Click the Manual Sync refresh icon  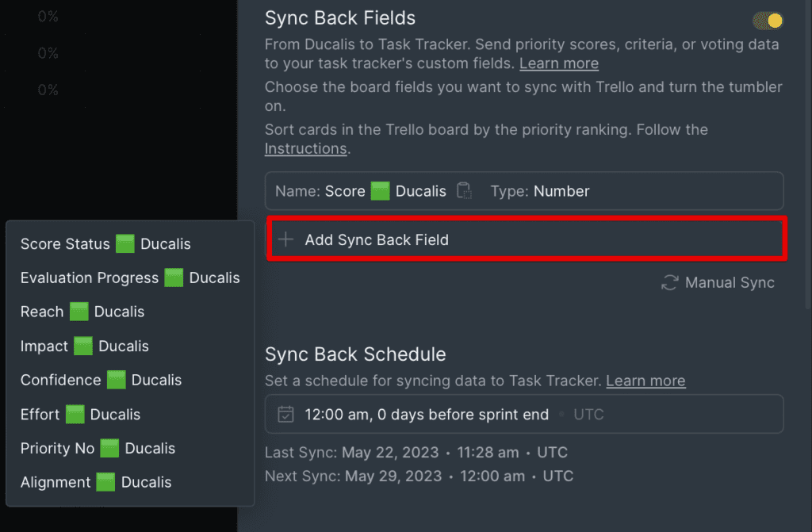(x=669, y=282)
